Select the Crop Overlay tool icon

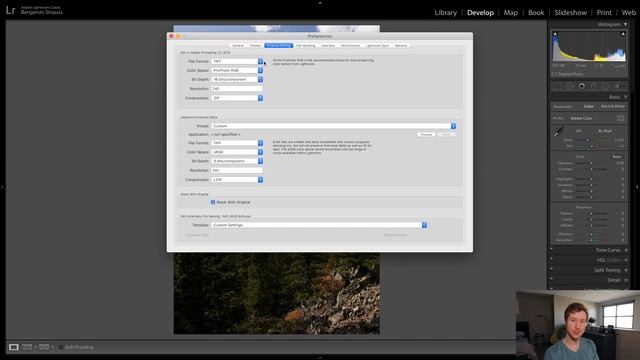coord(558,86)
